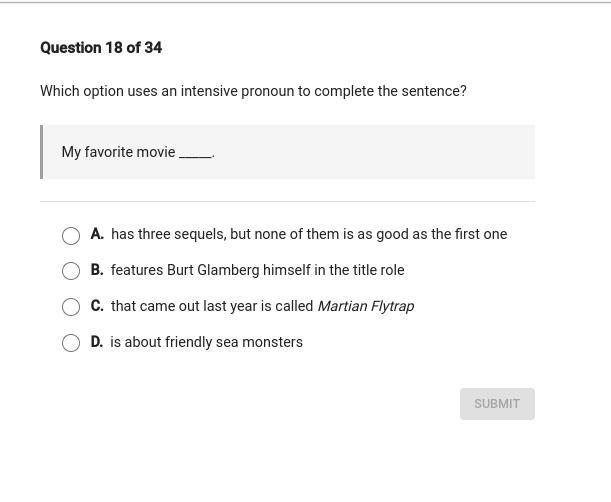Click the intensive pronoun question prompt
Screen dimensions: 611x502
253,91
